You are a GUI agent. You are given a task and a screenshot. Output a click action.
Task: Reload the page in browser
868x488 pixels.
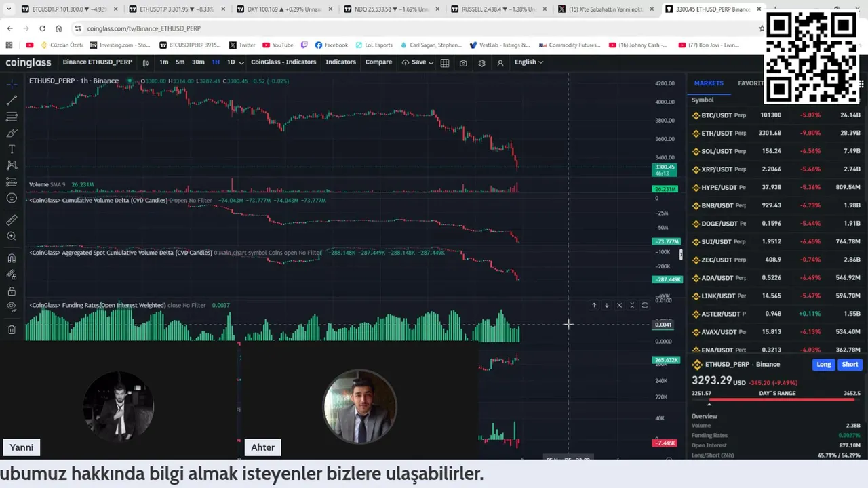pyautogui.click(x=42, y=28)
